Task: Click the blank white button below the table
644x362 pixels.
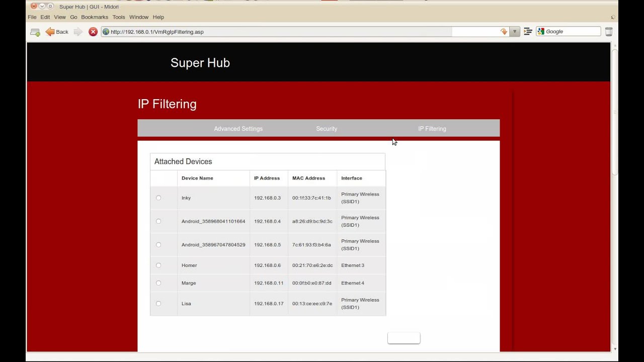Action: click(404, 338)
